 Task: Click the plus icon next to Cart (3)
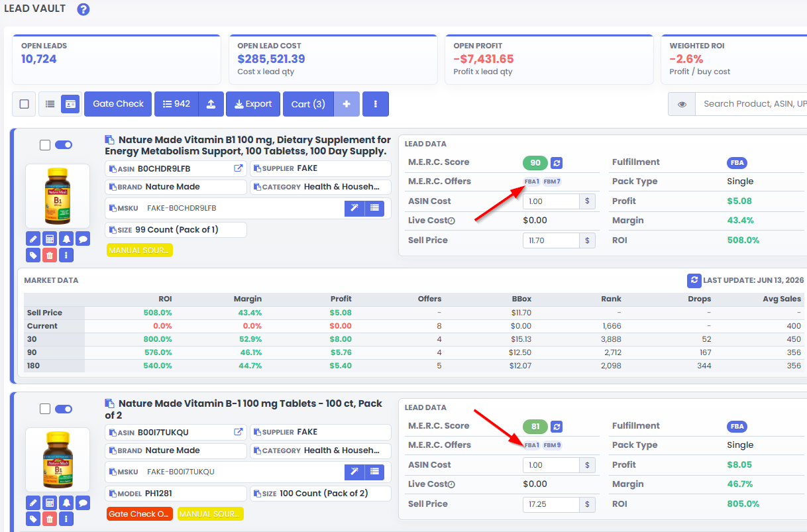point(347,104)
